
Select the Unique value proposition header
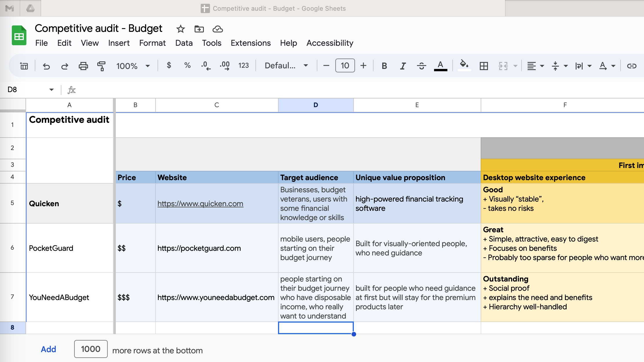417,177
